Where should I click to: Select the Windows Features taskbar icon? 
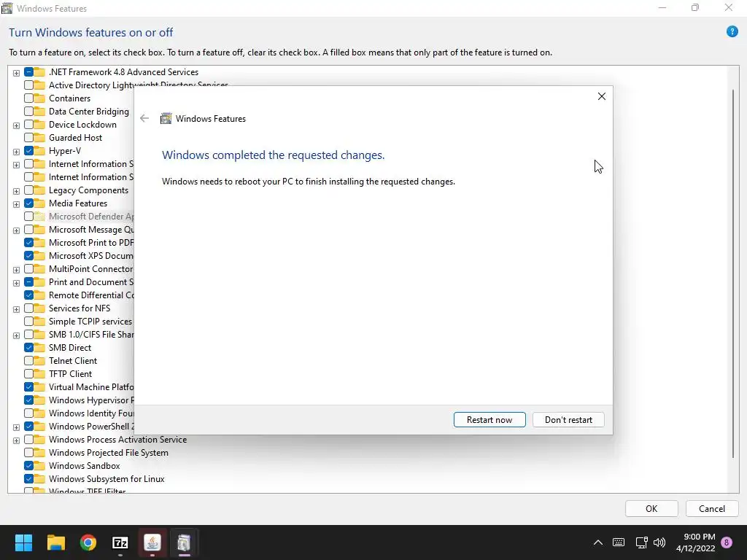click(x=185, y=542)
